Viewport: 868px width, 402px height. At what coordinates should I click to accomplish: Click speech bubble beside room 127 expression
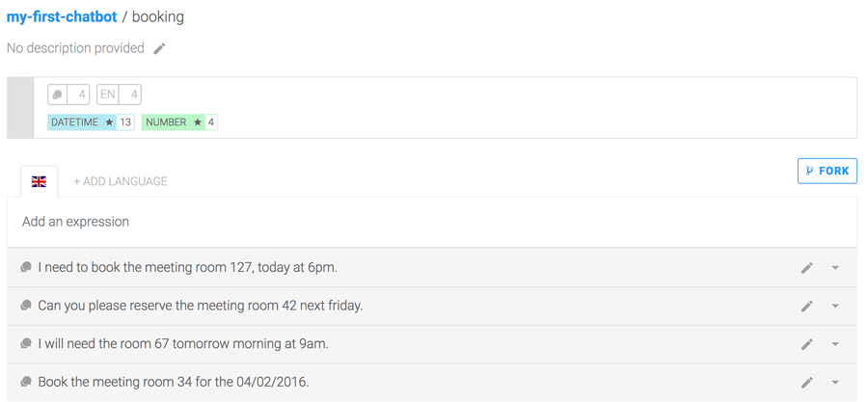pyautogui.click(x=25, y=268)
